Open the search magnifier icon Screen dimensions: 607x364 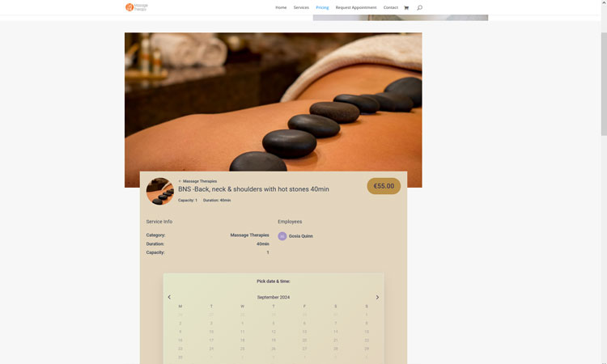[419, 8]
